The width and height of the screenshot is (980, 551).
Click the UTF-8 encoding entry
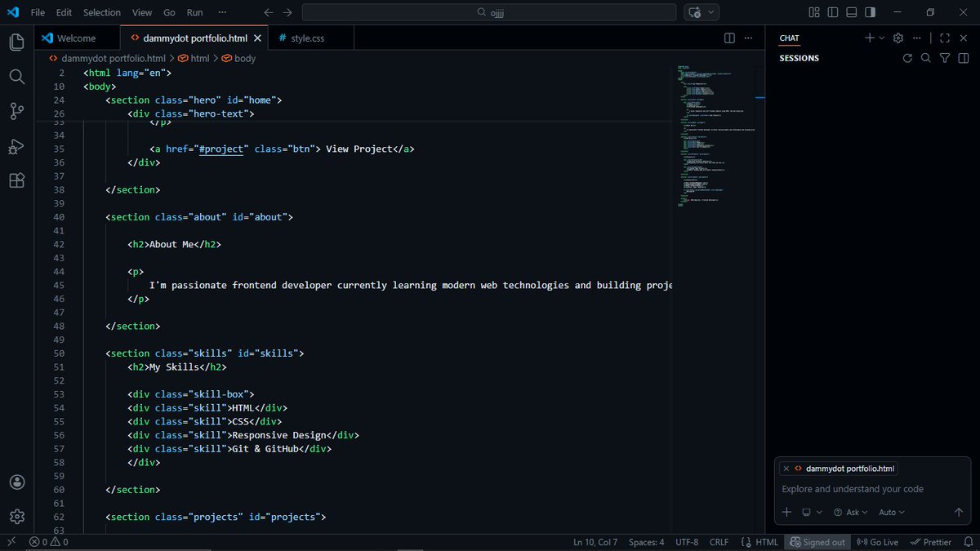tap(687, 542)
